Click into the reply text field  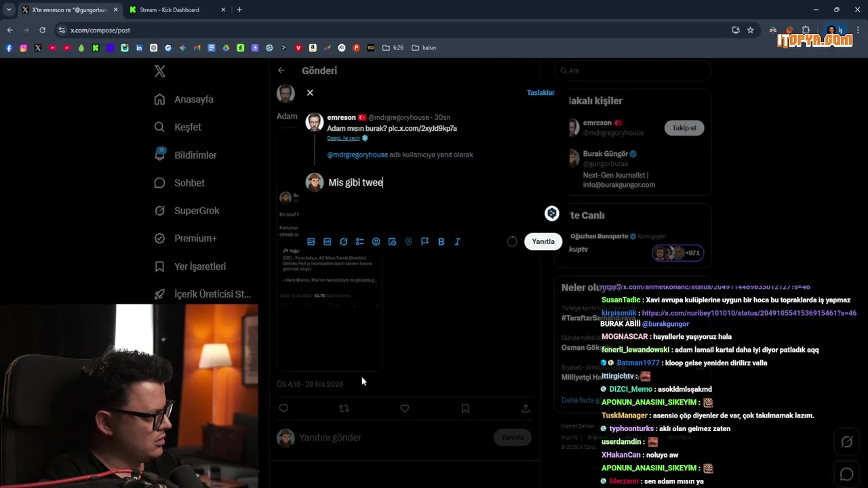click(434, 182)
